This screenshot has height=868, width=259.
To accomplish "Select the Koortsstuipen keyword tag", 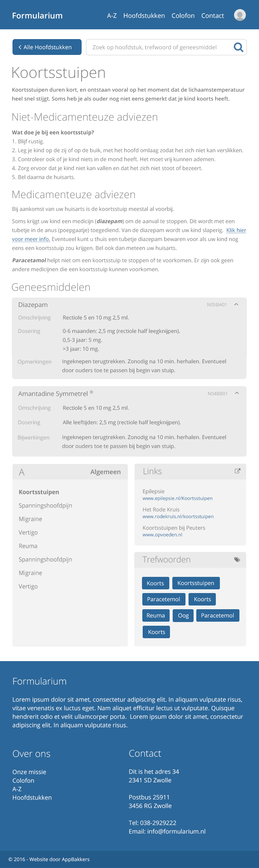I will (196, 583).
